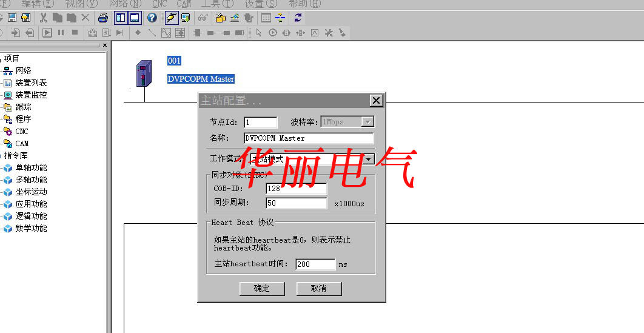Select 跟踪 in project tree
The height and width of the screenshot is (333, 644).
point(24,107)
